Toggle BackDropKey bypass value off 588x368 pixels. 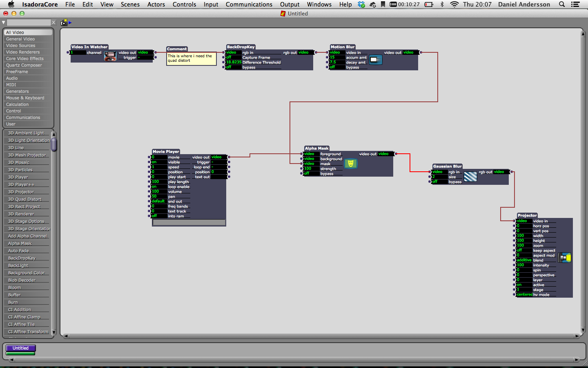[x=234, y=67]
